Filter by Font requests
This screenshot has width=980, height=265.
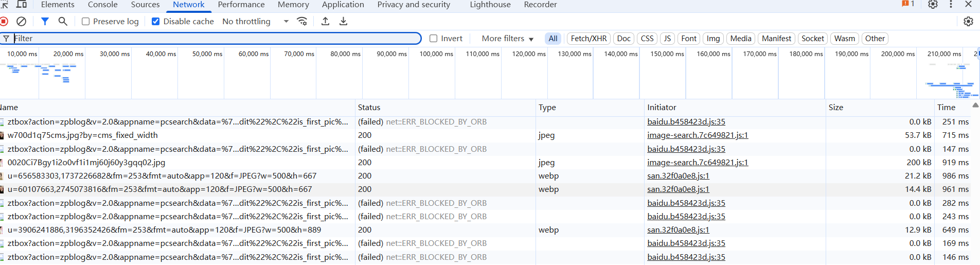689,39
